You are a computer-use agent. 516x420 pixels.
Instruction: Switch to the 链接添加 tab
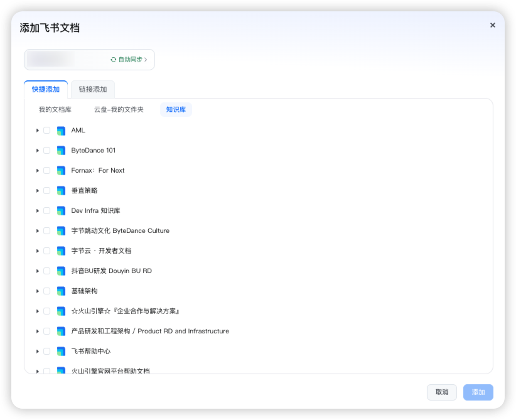point(93,89)
